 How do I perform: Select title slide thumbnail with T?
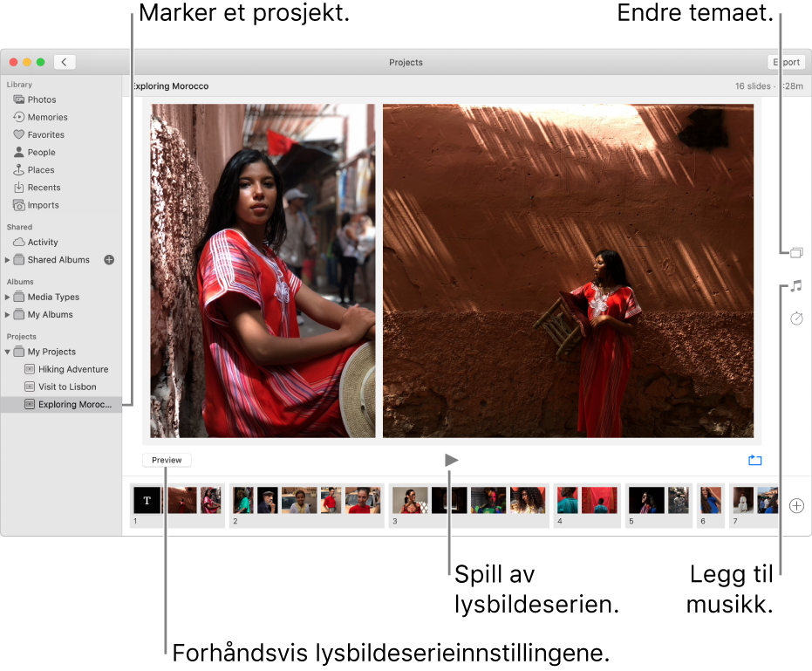coord(147,500)
